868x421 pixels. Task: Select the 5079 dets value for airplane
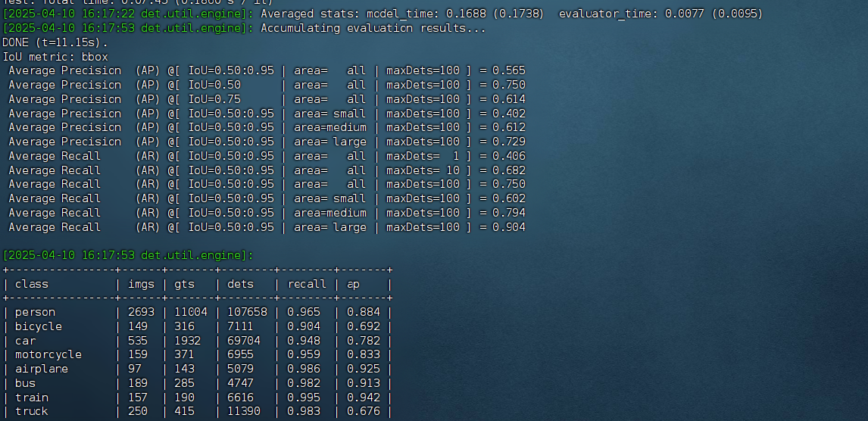point(240,369)
